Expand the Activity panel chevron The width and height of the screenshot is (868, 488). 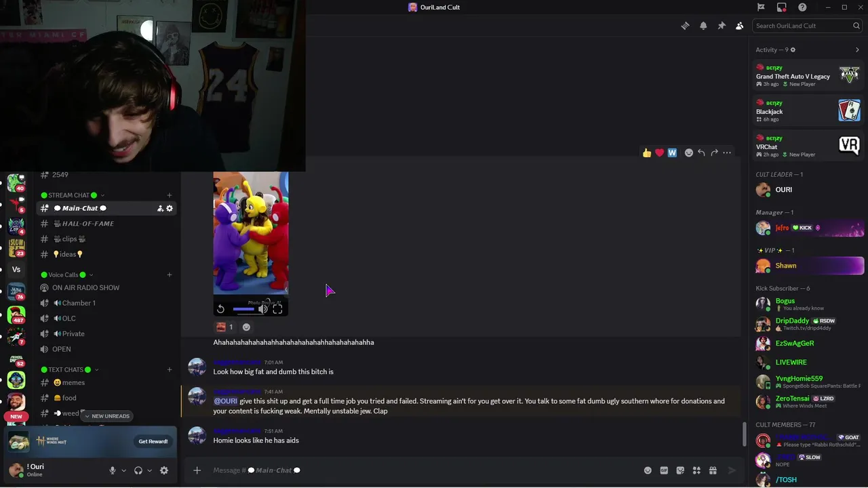coord(857,49)
